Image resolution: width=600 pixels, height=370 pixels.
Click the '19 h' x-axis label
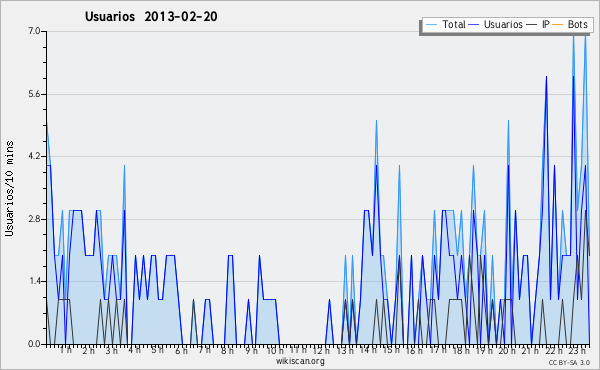[x=484, y=350]
